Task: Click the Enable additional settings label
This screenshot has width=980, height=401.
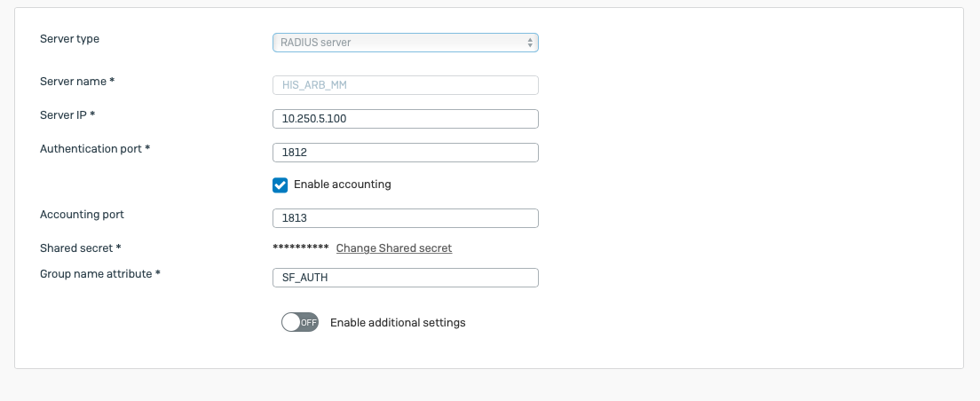Action: click(x=398, y=323)
